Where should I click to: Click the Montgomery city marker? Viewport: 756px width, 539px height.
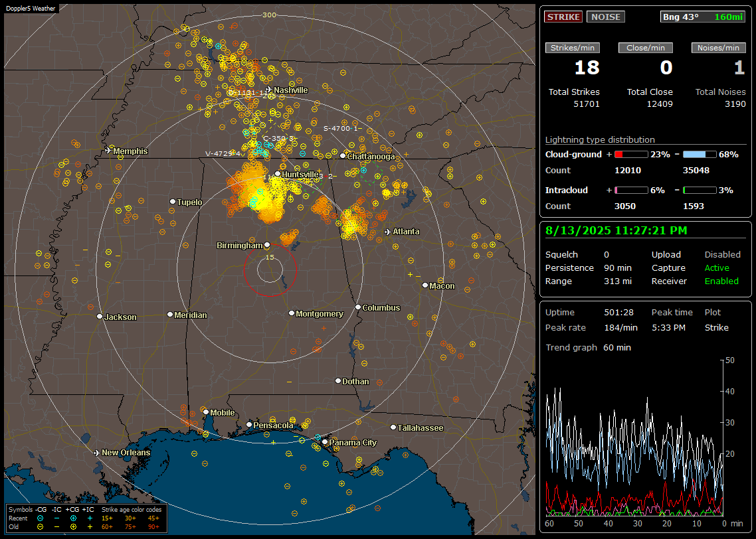point(292,313)
